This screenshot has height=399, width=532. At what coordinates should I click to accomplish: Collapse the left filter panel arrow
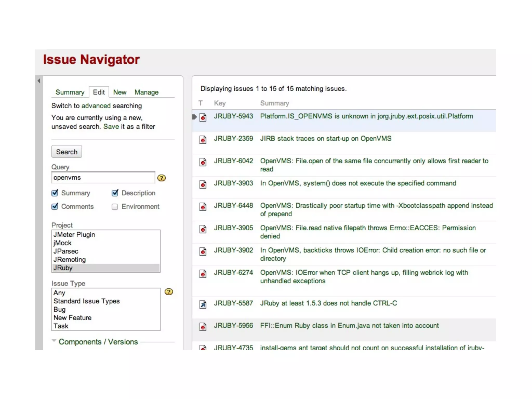tap(39, 81)
